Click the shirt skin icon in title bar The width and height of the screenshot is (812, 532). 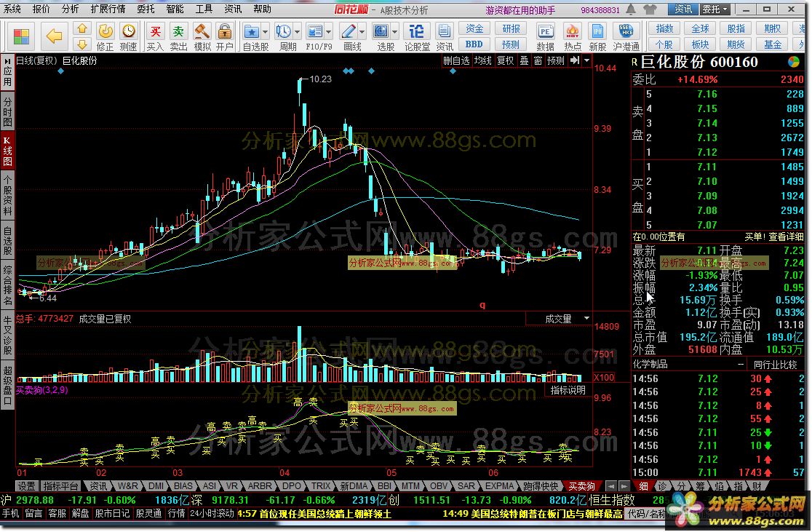pos(650,9)
